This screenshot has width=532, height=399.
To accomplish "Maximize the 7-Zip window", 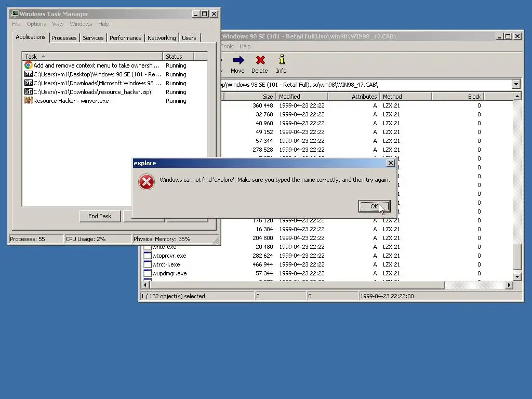I will 508,36.
